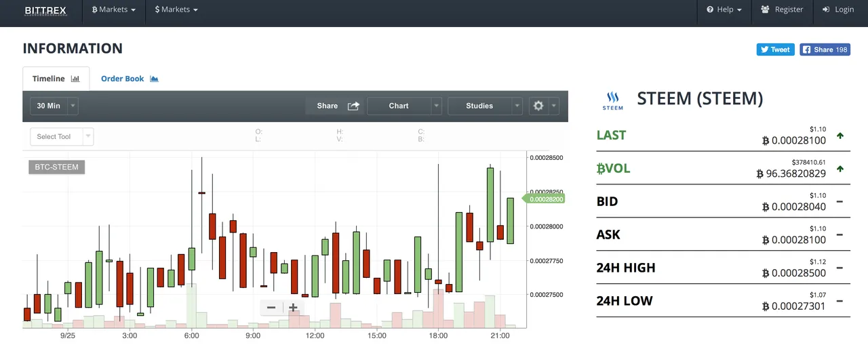The image size is (868, 347).
Task: Click the 9/25 date axis label
Action: coord(68,336)
